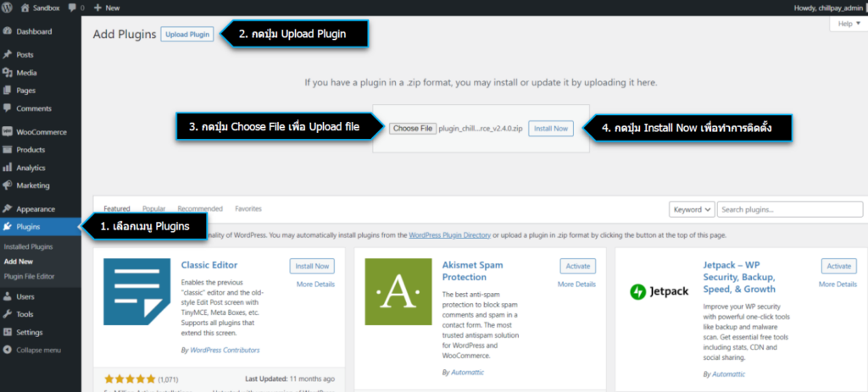Click the Tools wrench icon in sidebar
Viewport: 868px width, 392px height.
point(7,314)
